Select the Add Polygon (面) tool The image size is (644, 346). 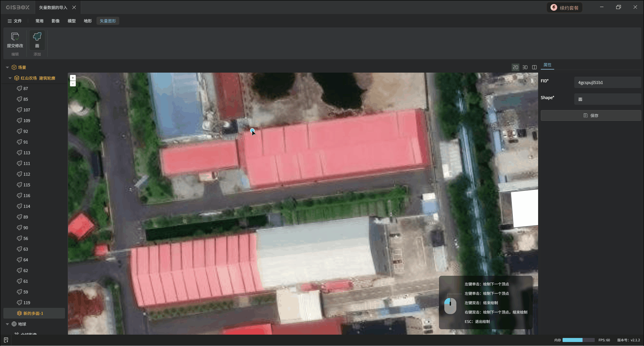(37, 37)
